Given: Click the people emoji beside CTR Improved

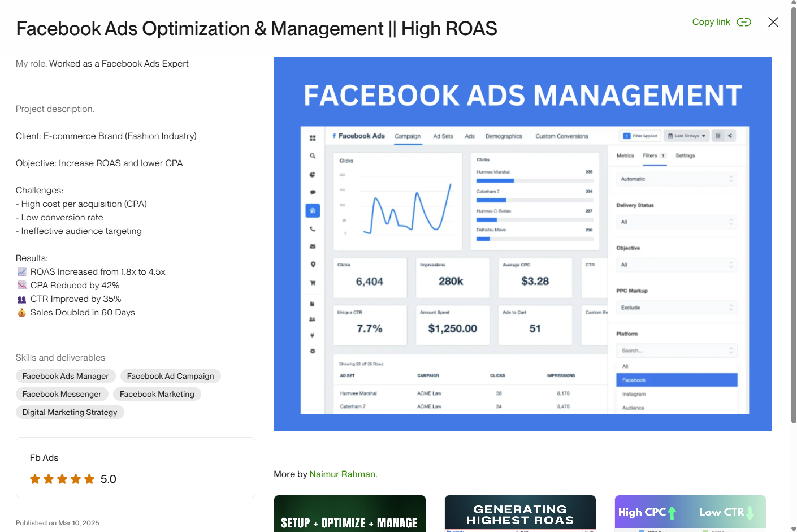Looking at the screenshot, I should coord(22,299).
